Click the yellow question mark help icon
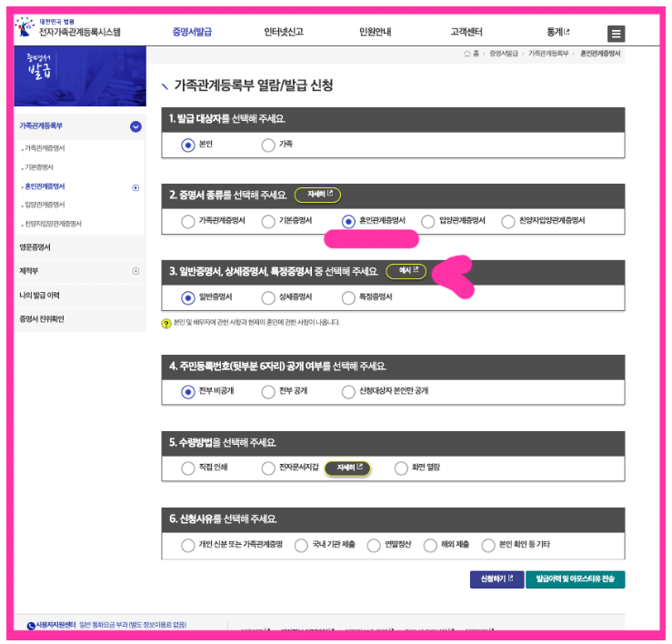The width and height of the screenshot is (672, 644). 166,323
